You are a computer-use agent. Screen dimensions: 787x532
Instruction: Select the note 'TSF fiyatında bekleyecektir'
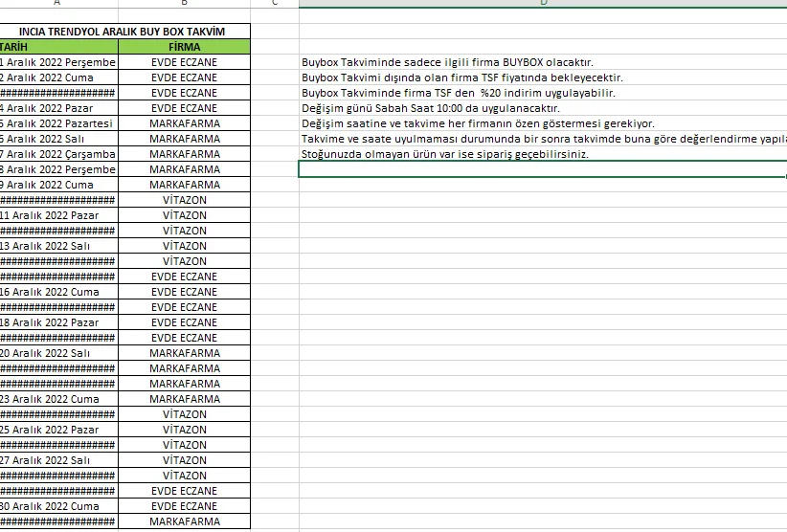[462, 78]
